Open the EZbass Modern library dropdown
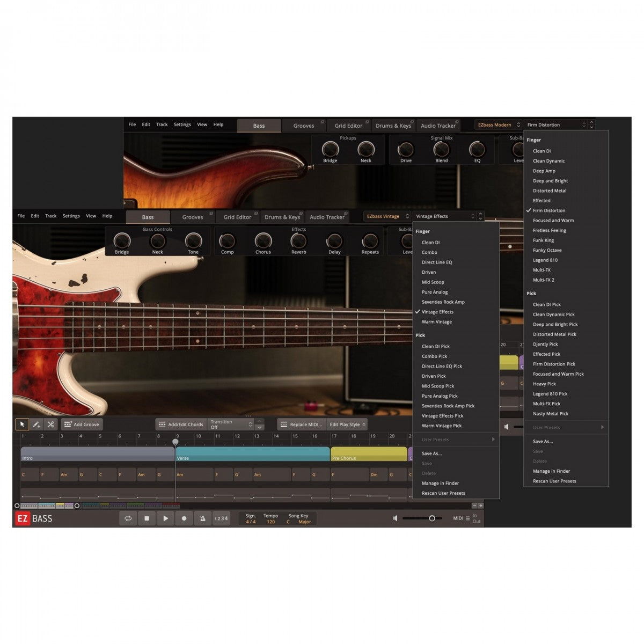Screen dimensions: 644x644 499,125
